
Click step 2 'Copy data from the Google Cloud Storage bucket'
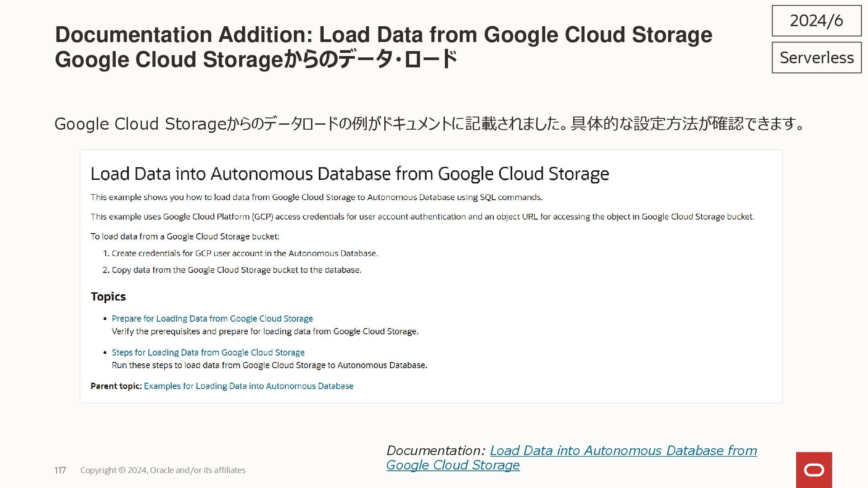pos(236,270)
